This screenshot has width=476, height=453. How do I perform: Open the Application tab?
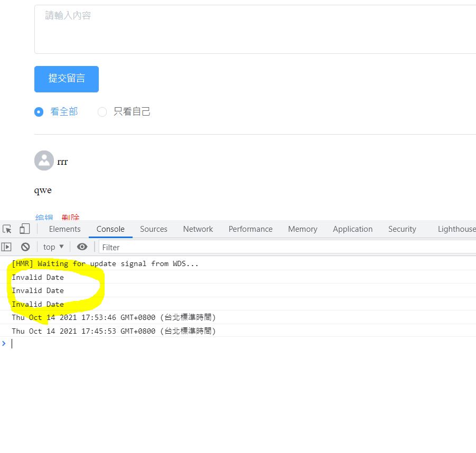353,229
